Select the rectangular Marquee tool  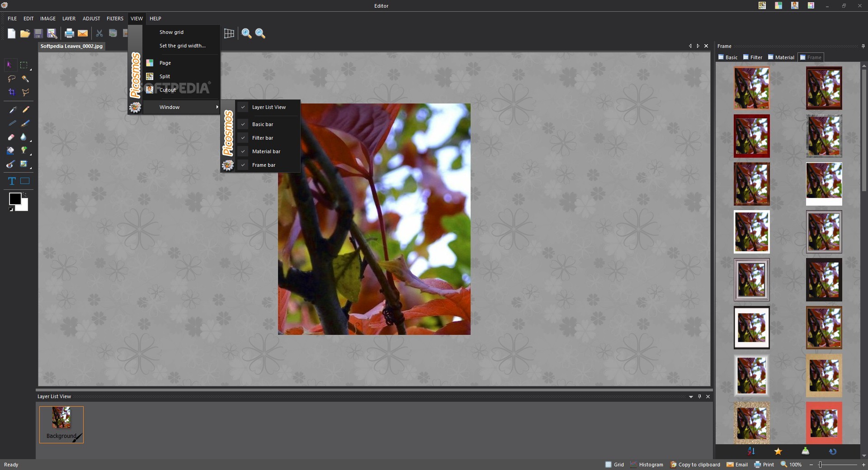(x=24, y=65)
